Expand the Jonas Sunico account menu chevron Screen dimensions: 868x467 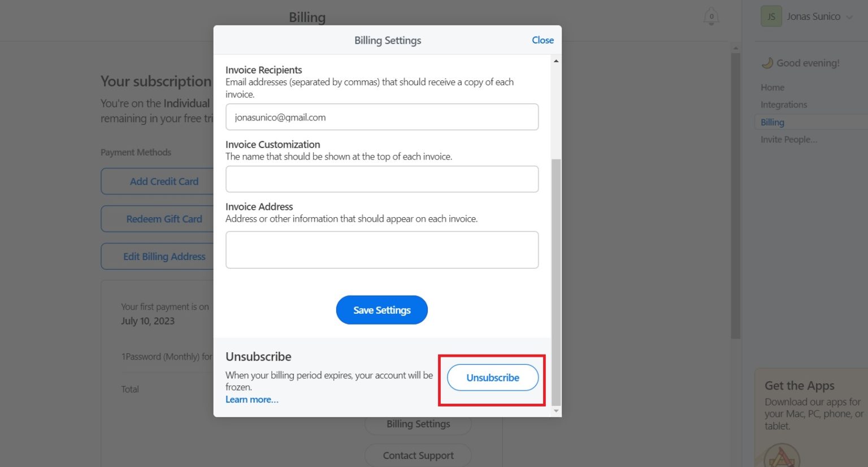click(x=850, y=16)
